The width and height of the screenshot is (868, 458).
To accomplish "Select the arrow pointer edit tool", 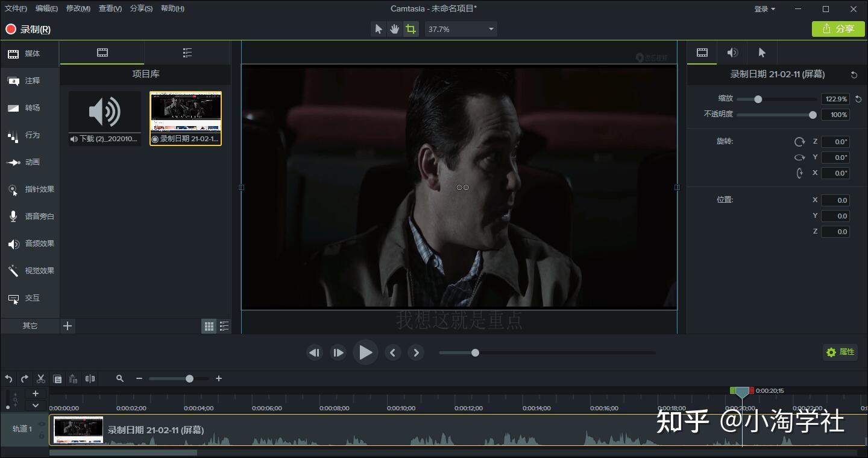I will click(378, 29).
